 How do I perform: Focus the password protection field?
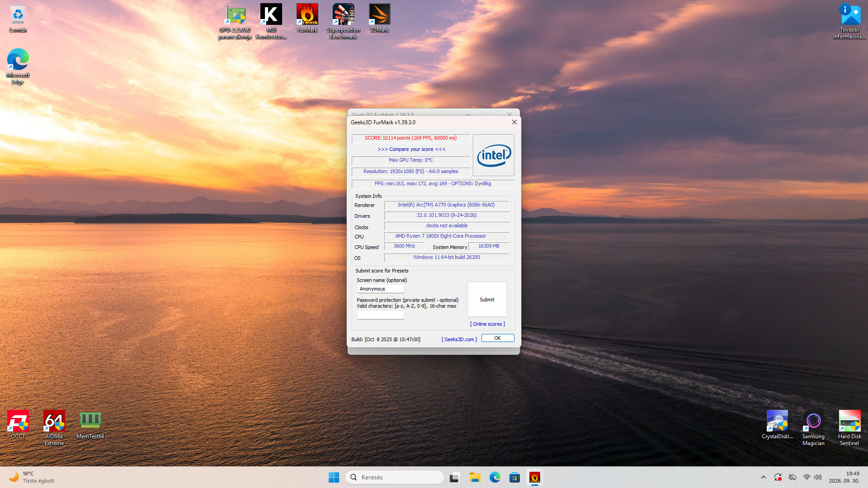pyautogui.click(x=381, y=315)
